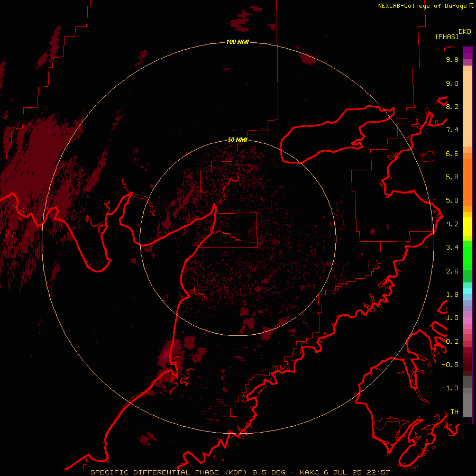Click the 1.8 value on color scale

click(452, 295)
